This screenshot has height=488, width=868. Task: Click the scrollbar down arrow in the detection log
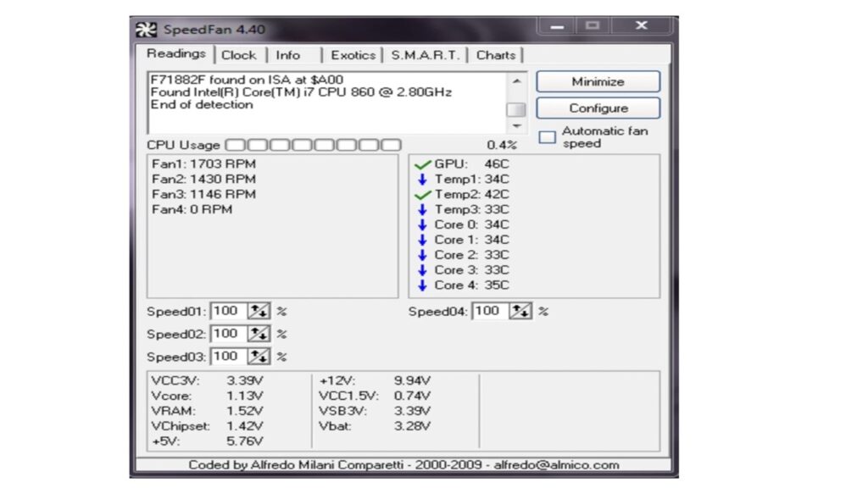click(517, 125)
